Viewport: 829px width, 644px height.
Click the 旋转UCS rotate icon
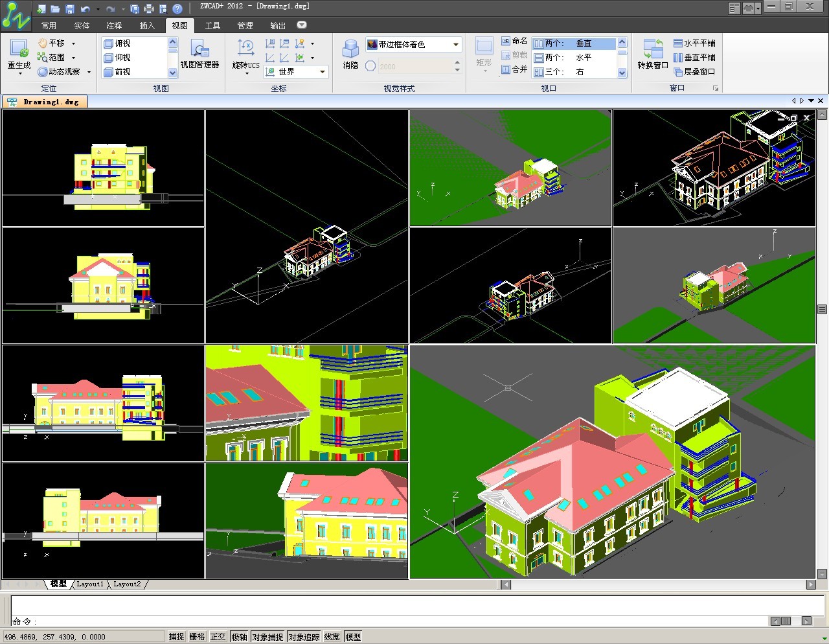(x=245, y=49)
